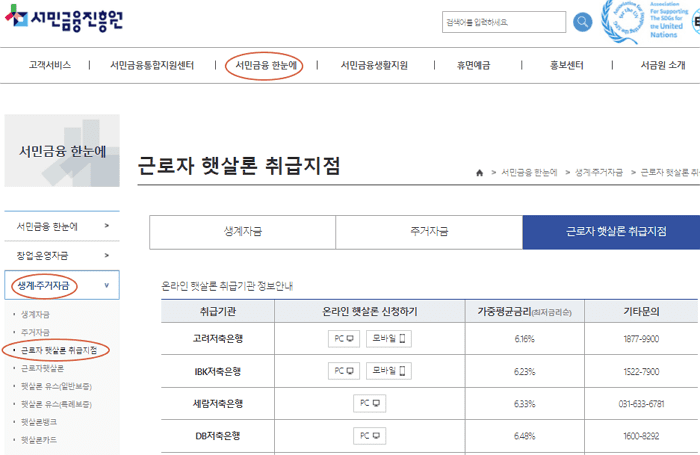700x455 pixels.
Task: Click PC apply button for DB저축은행
Action: [370, 436]
